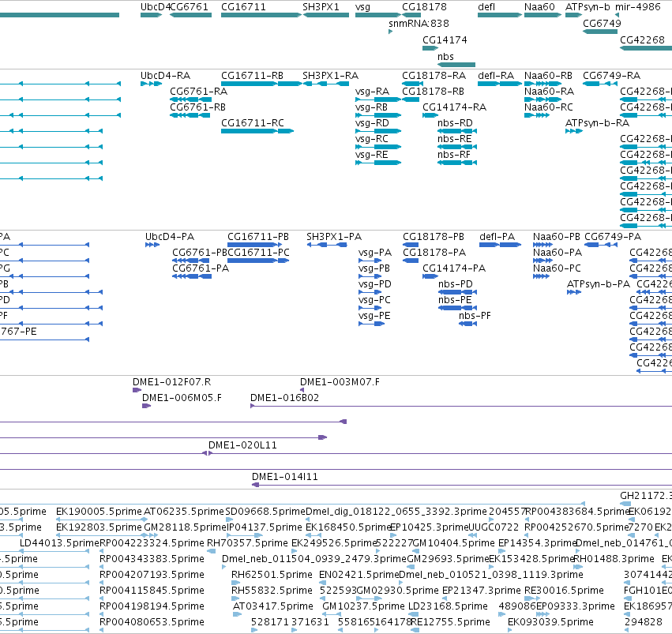Click BAC end DME1-012F07.R
The width and height of the screenshot is (672, 634).
(x=171, y=381)
